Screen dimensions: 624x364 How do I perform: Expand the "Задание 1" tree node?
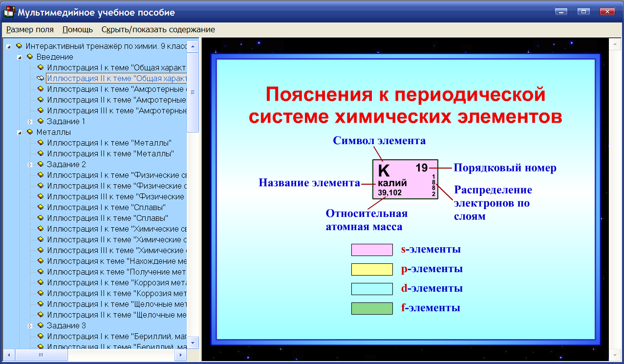click(x=30, y=121)
